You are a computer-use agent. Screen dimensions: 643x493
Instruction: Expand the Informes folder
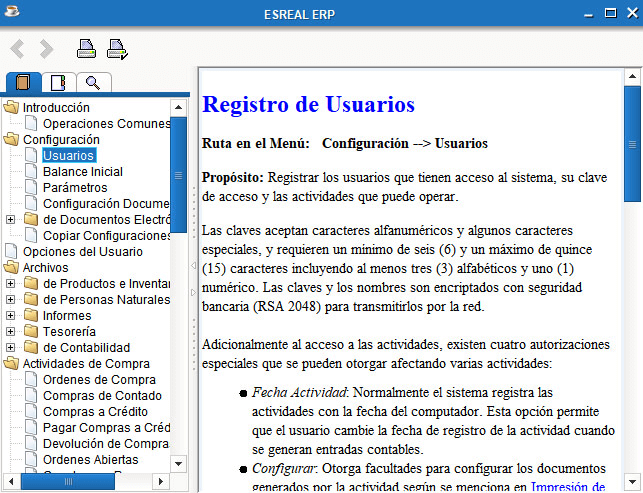pyautogui.click(x=10, y=315)
